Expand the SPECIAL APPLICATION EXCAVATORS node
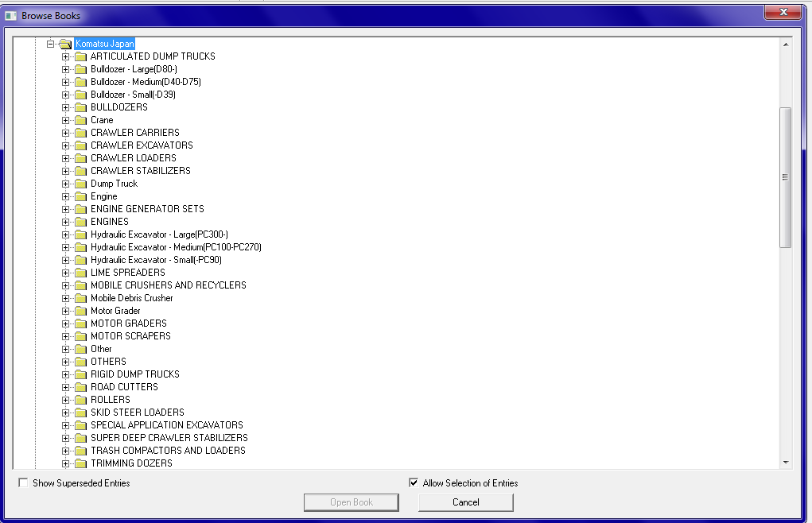The image size is (812, 523). pos(65,425)
